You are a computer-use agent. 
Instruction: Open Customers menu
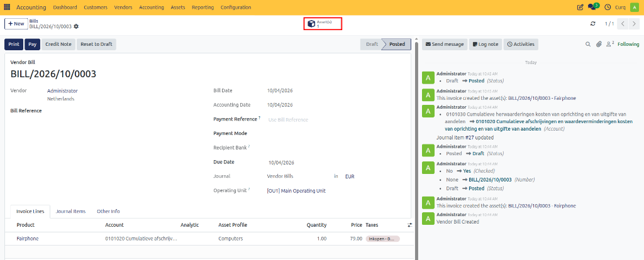[x=96, y=8]
